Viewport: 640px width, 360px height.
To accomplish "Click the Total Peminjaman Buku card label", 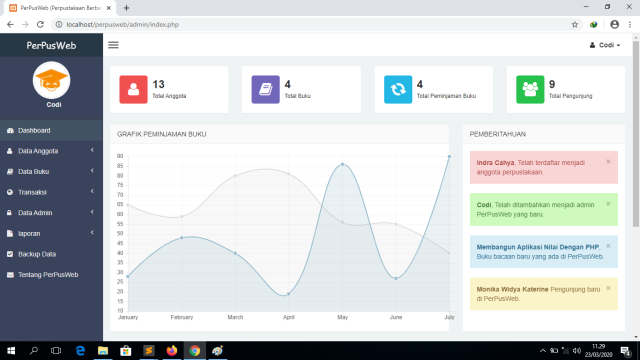I will pos(446,96).
